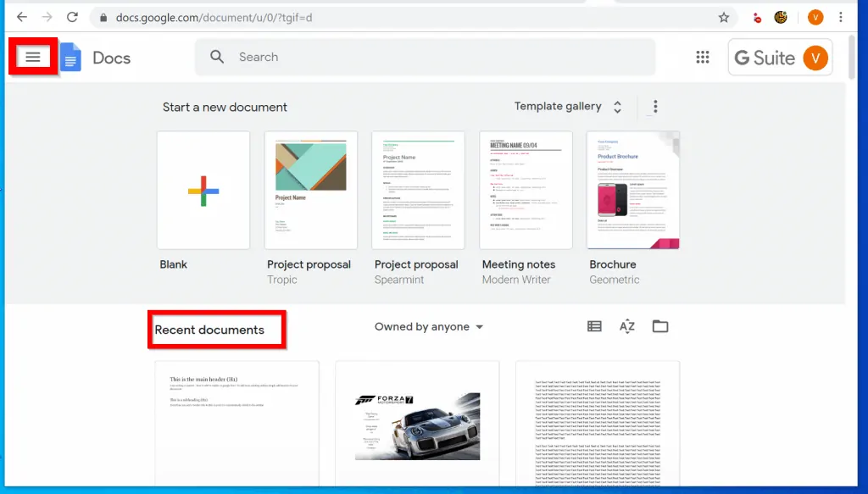This screenshot has width=868, height=494.
Task: Open the main hamburger menu
Action: (x=32, y=57)
